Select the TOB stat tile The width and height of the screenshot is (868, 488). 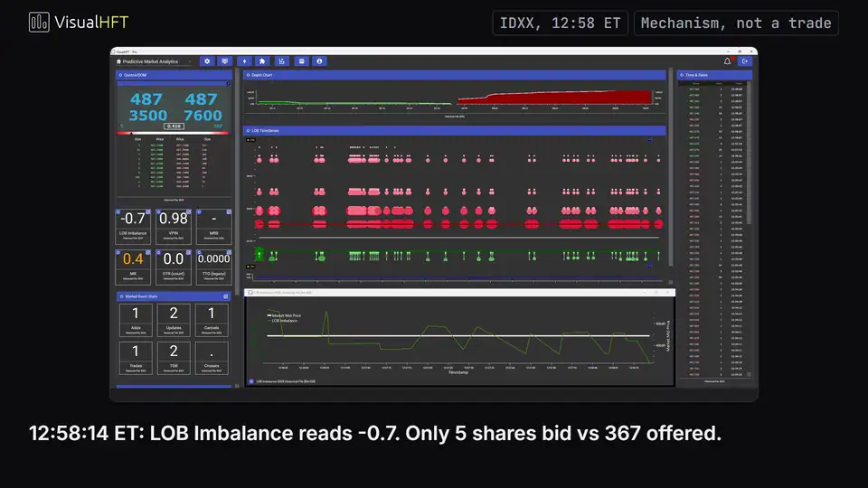(174, 358)
